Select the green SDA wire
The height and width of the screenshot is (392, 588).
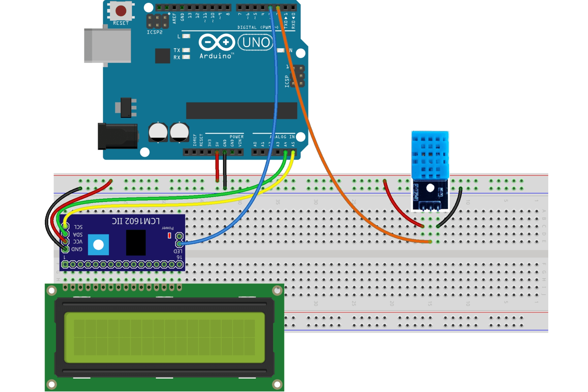[168, 198]
